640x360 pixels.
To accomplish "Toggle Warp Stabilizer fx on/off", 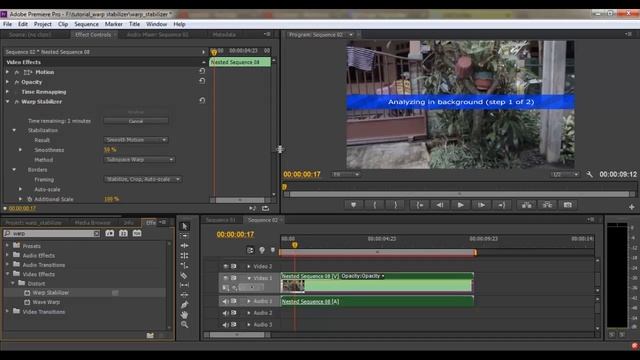I will point(17,102).
